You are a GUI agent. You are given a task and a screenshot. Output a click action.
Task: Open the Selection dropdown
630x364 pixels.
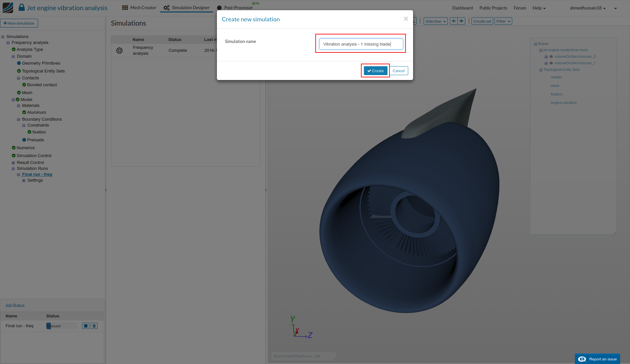click(x=435, y=21)
